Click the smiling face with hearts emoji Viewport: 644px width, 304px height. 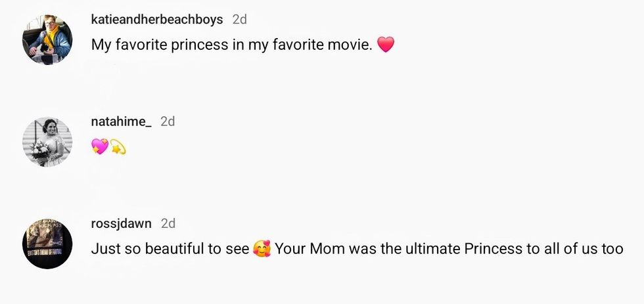coord(262,250)
